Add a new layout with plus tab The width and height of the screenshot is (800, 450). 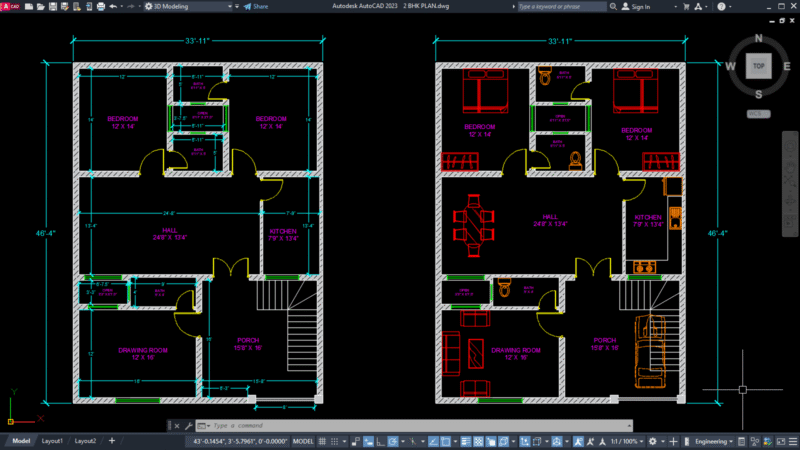point(112,441)
